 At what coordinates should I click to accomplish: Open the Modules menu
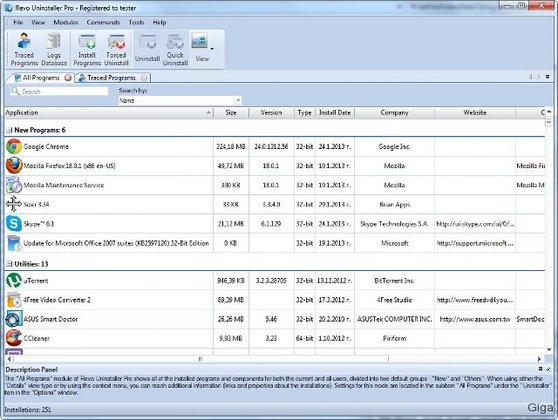pyautogui.click(x=66, y=22)
